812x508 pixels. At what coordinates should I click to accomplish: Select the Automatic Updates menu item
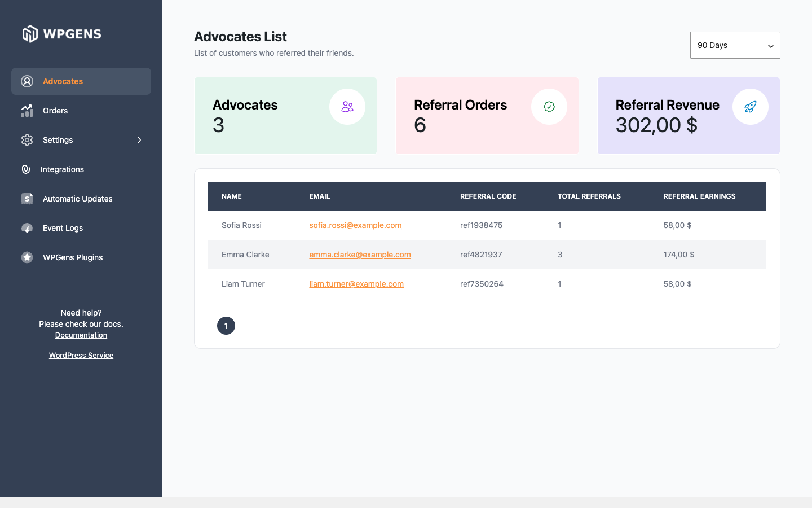coord(81,199)
